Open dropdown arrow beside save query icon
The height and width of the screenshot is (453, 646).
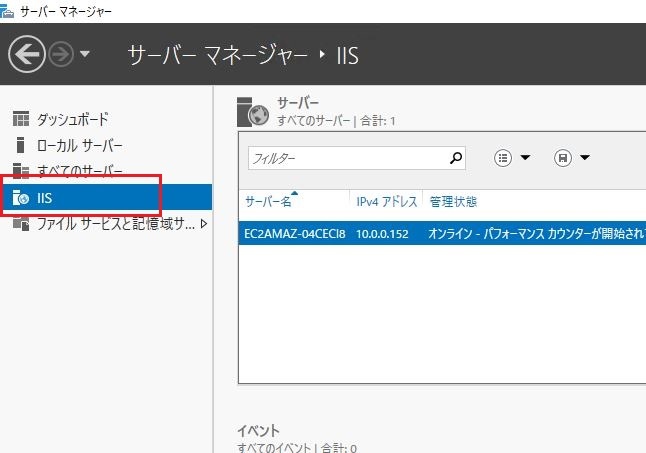(585, 157)
